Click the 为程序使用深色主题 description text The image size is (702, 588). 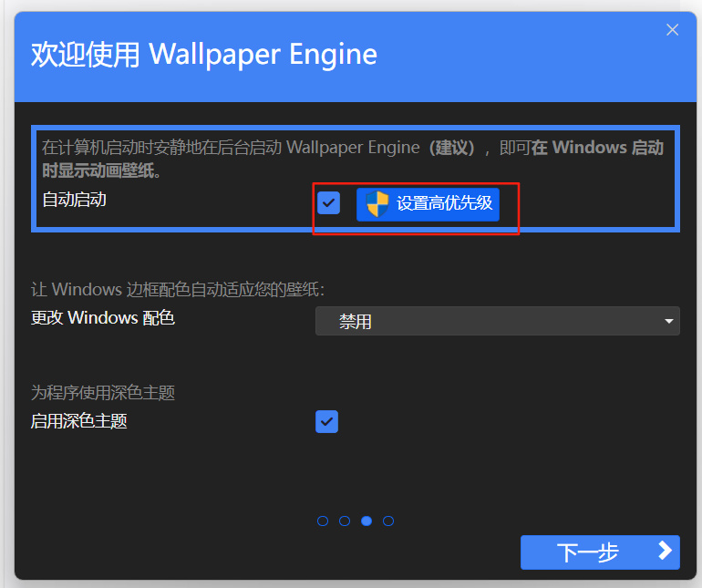102,393
